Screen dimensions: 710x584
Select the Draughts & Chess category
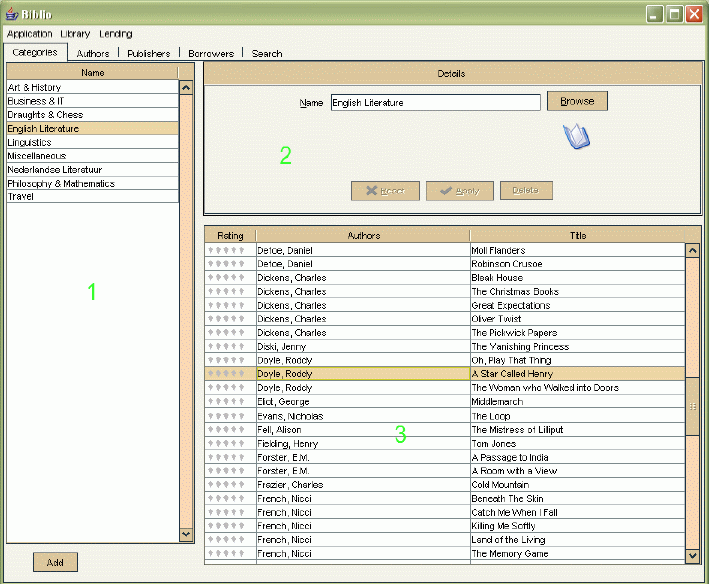93,115
